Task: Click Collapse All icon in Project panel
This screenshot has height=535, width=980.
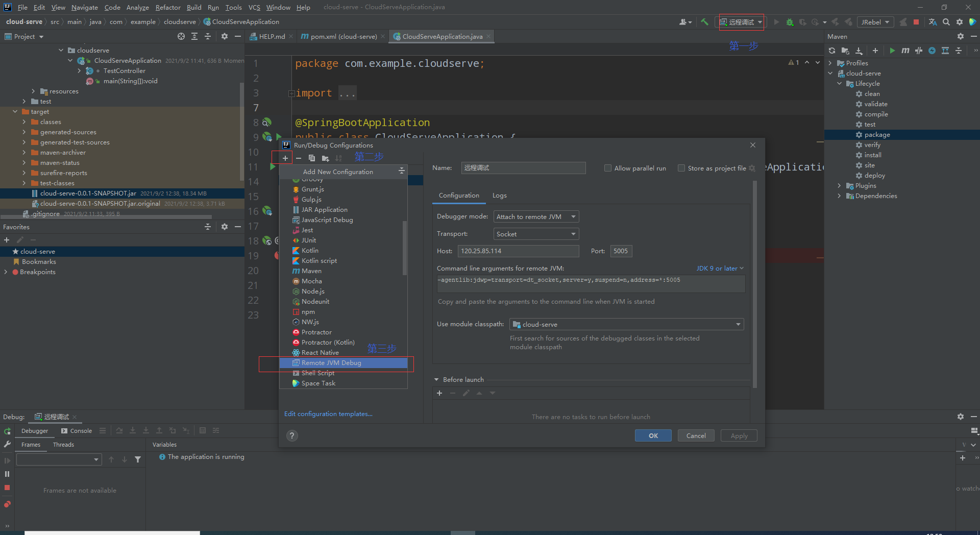Action: click(x=208, y=36)
